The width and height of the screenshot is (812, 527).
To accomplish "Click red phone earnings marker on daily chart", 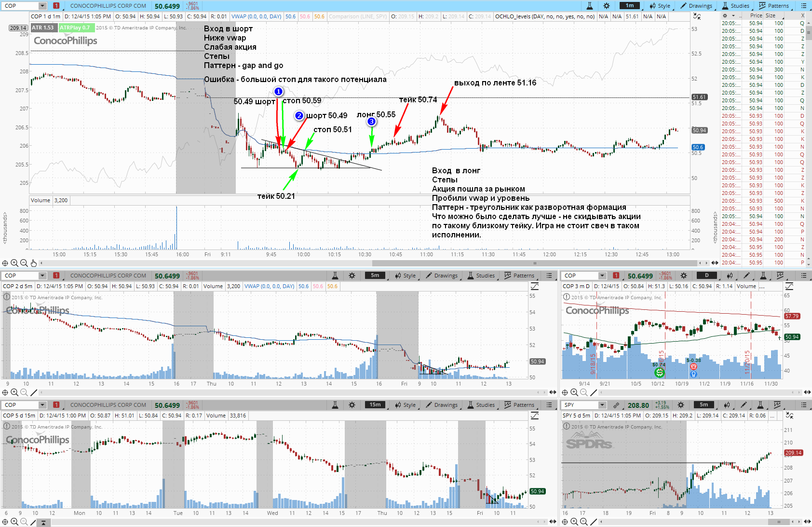I will tap(693, 366).
